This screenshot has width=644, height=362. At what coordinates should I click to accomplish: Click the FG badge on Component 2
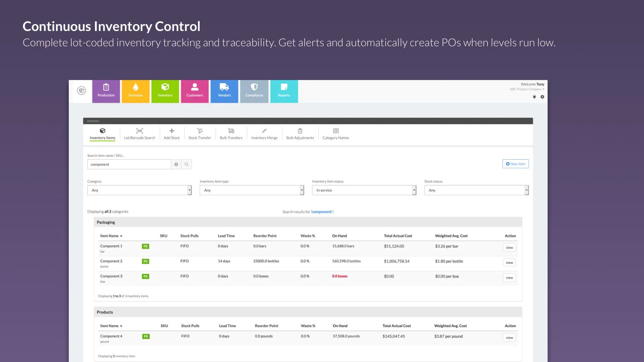(145, 261)
